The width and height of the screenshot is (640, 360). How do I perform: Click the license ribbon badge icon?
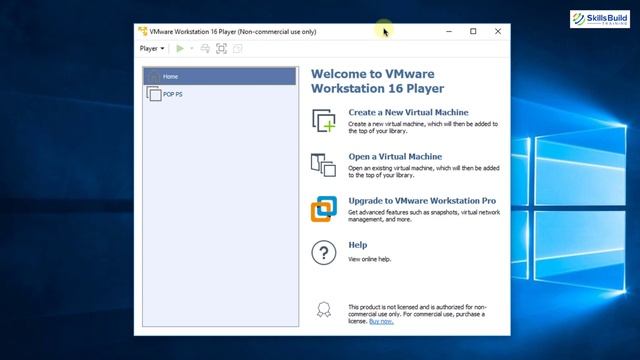pos(324,309)
